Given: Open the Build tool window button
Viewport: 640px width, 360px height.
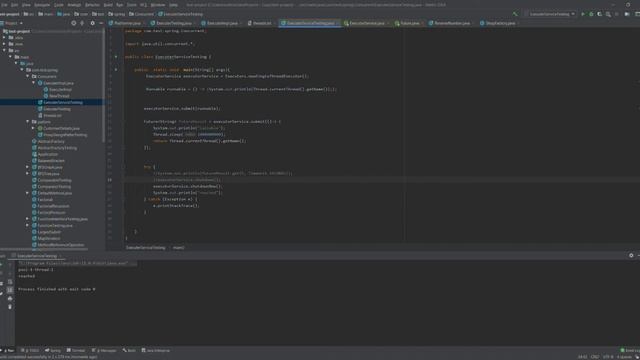Looking at the screenshot, I should (129, 350).
